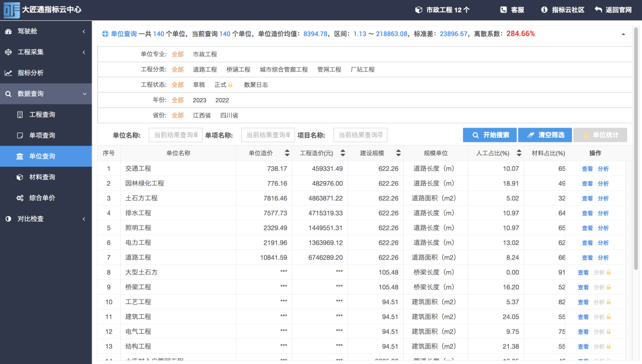Screen dimensions: 642x364
Task: Click the 数据查询 magnifier icon
Action: tap(8, 94)
